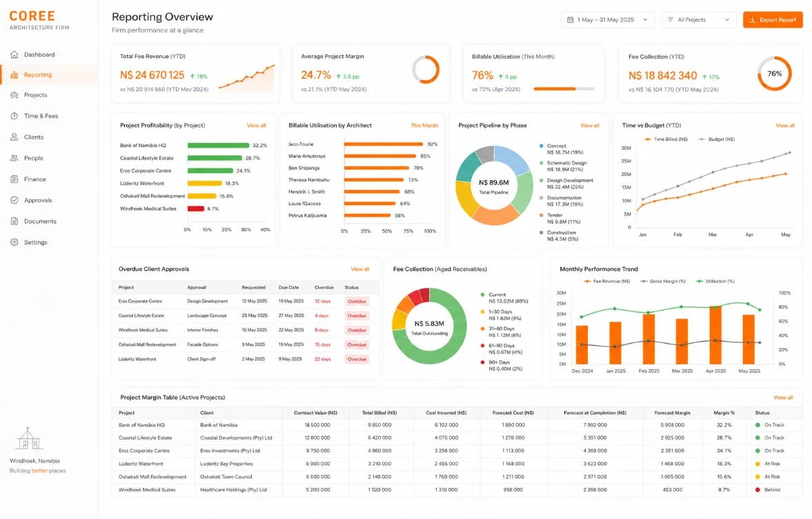This screenshot has width=812, height=519.
Task: Click 'N$ 24 670 125' revenue figure
Action: tap(152, 75)
